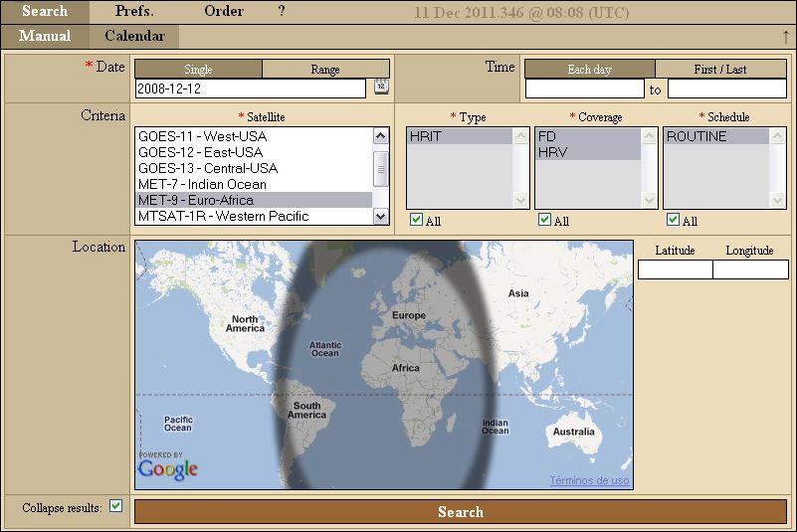The width and height of the screenshot is (797, 532).
Task: Select GOES-13 - Central-USA satellite
Action: point(254,168)
